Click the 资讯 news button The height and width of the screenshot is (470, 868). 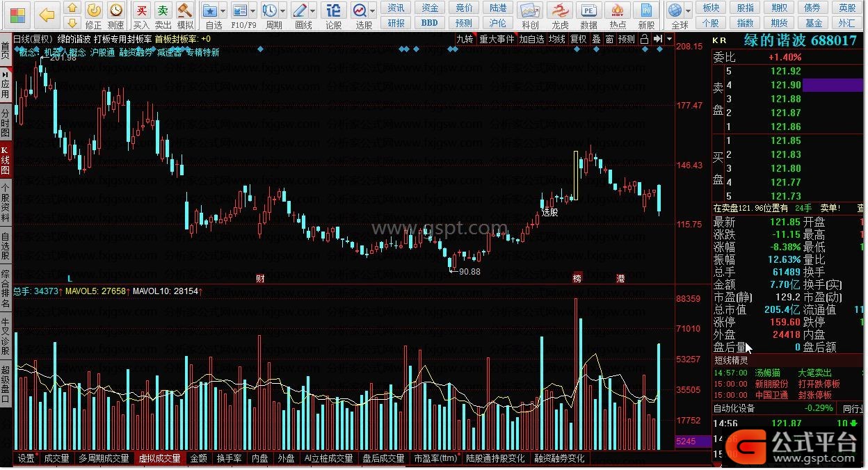coord(396,8)
